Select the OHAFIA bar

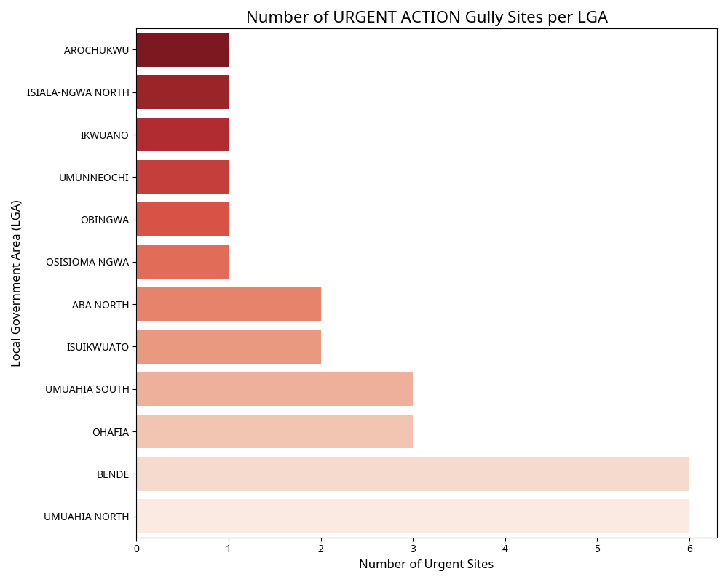pos(274,431)
